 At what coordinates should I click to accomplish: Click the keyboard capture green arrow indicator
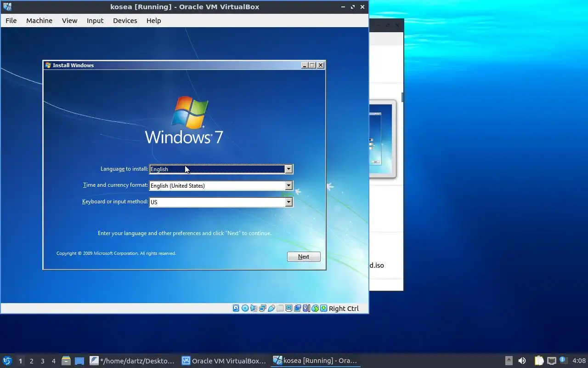click(323, 308)
